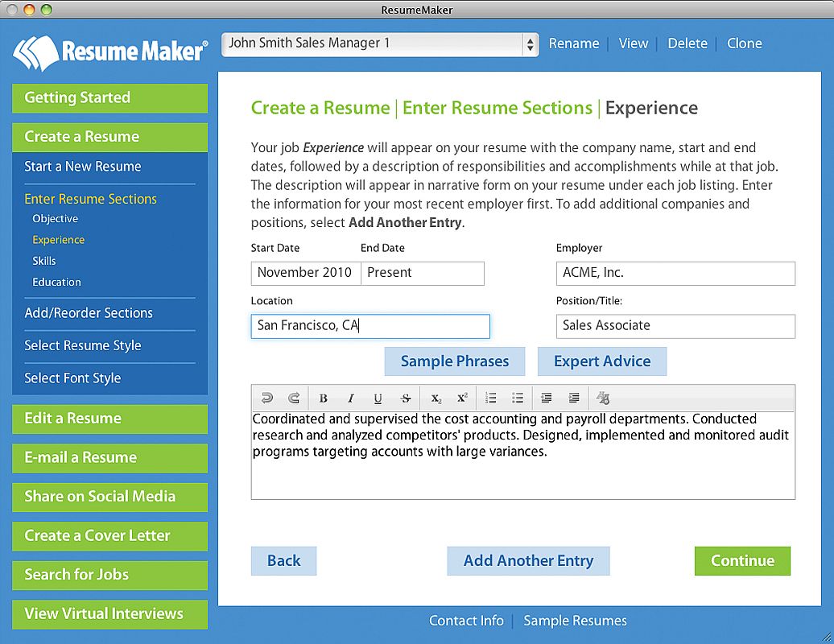Click the Delete link
The image size is (834, 644).
[687, 43]
